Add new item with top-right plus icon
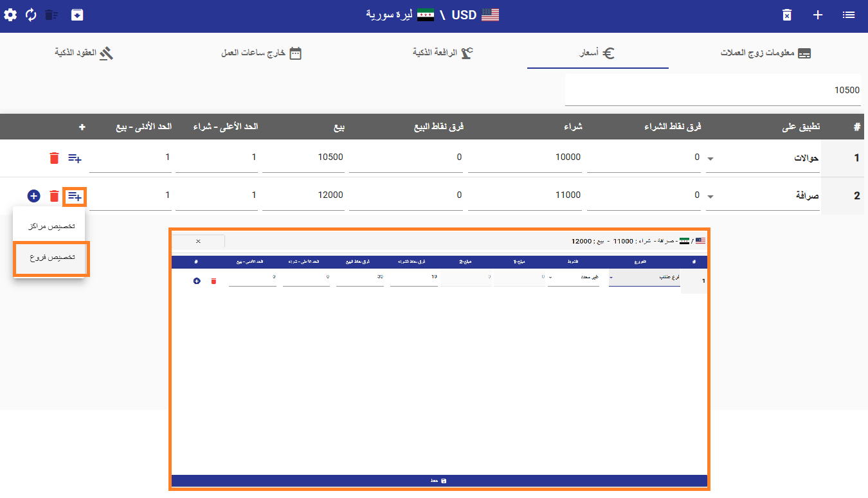 pyautogui.click(x=818, y=15)
